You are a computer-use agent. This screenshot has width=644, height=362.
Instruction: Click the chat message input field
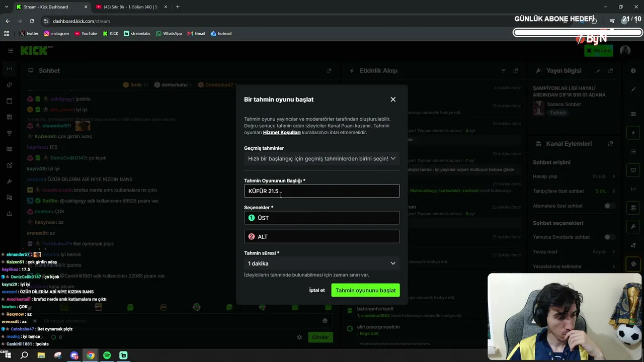[x=180, y=321]
